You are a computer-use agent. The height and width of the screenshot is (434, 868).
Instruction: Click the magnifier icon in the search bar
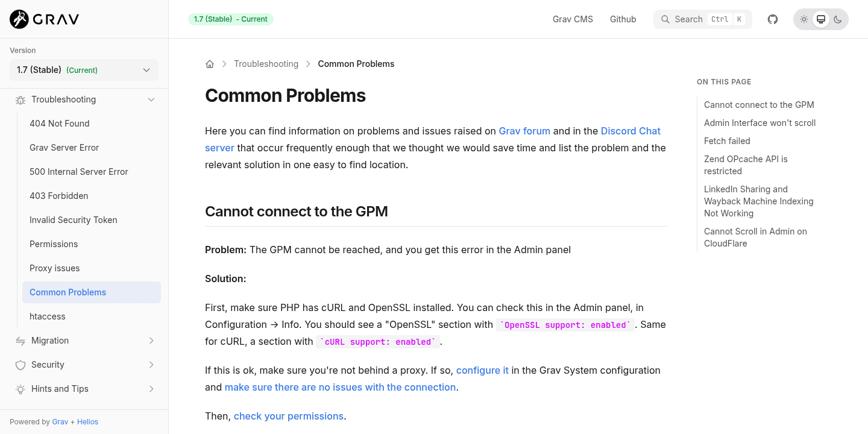665,19
